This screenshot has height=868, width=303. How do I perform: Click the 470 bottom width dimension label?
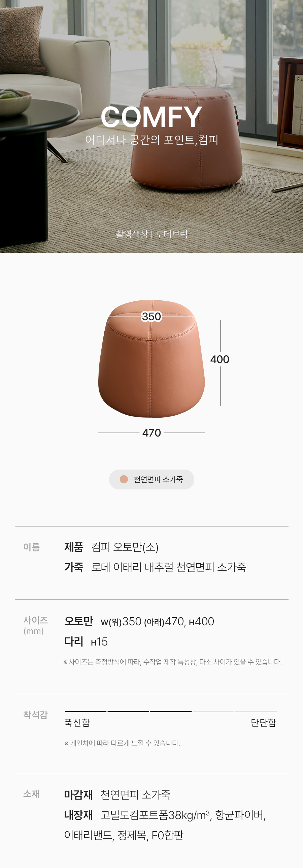point(151,433)
